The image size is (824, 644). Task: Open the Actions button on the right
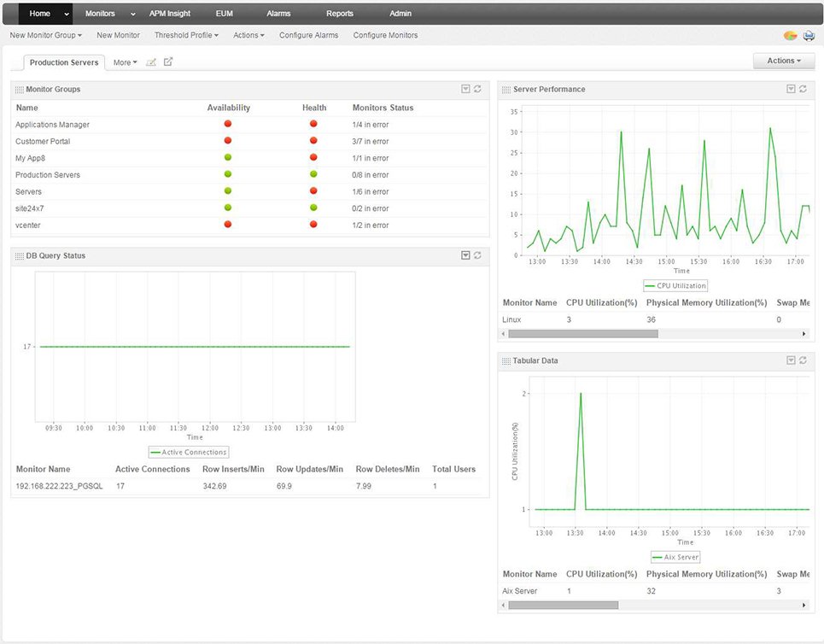(x=782, y=61)
